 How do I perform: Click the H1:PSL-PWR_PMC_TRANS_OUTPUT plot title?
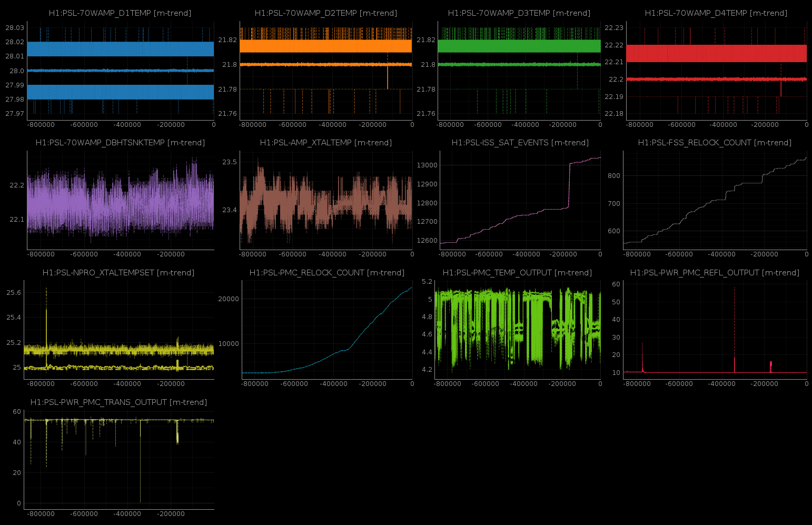click(118, 402)
